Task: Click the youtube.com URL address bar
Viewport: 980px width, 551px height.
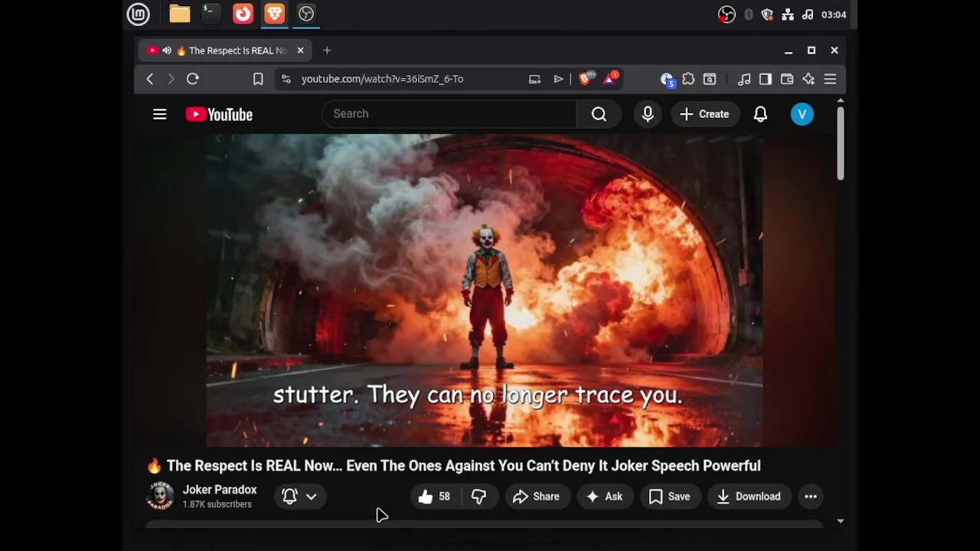Action: [382, 79]
